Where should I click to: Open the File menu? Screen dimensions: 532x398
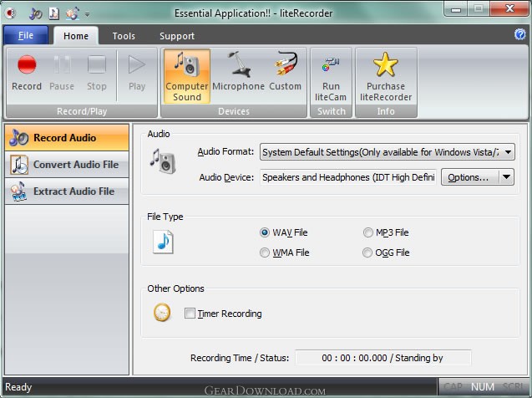[x=26, y=35]
